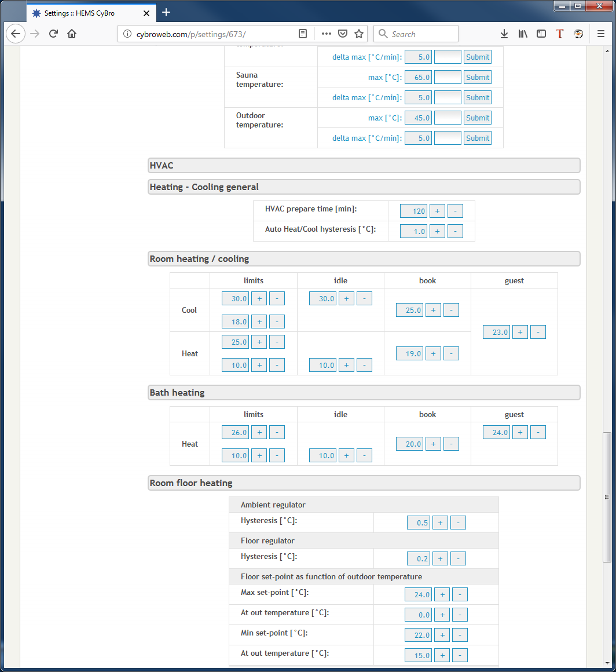616x672 pixels.
Task: Reload the current page
Action: [53, 34]
